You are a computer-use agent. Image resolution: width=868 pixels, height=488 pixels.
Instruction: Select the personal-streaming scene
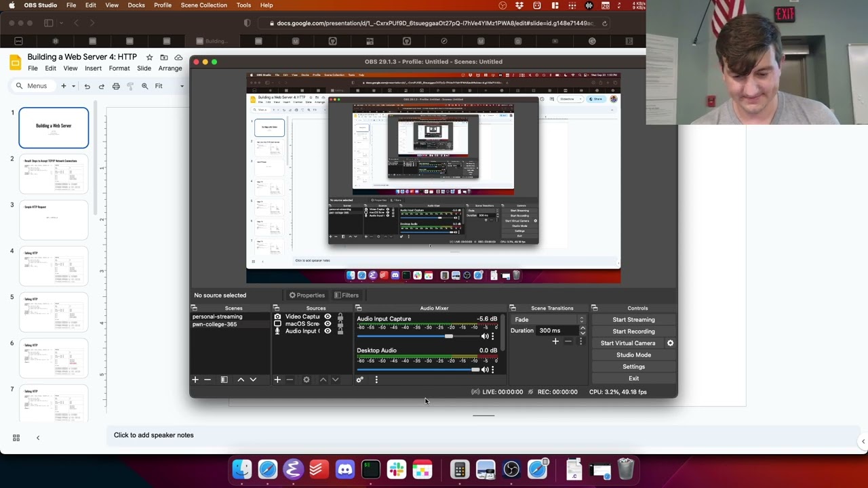(217, 317)
